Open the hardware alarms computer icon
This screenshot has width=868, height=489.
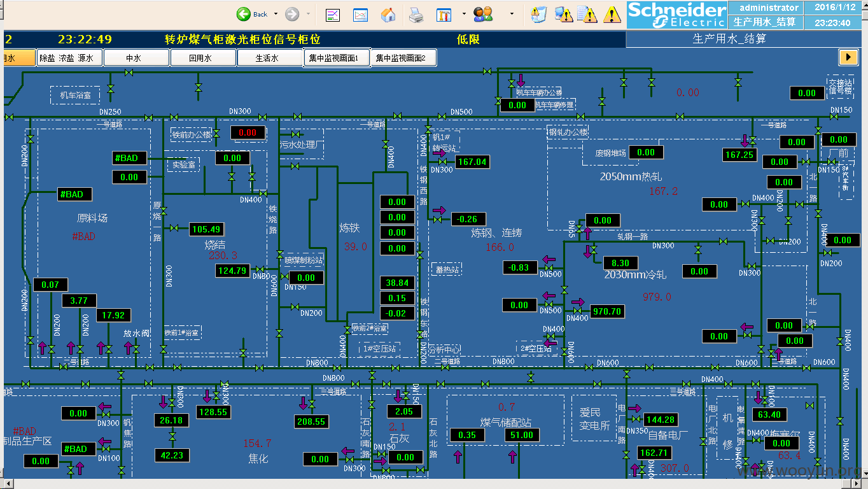(563, 14)
